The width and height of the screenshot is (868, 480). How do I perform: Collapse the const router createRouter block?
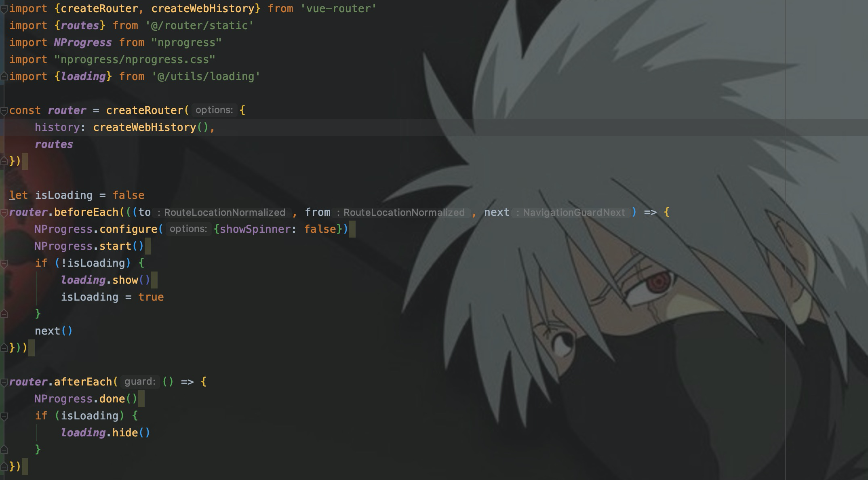tap(4, 111)
